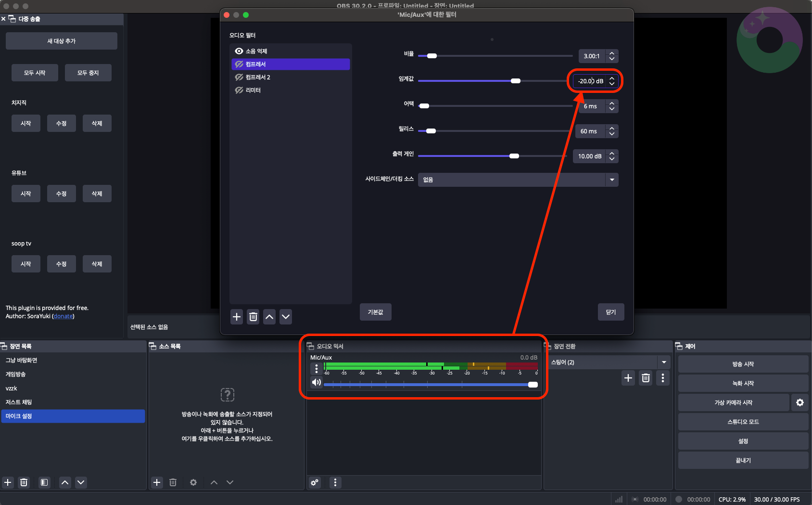
Task: Enable the 컴프레서 2 filter eye icon
Action: pyautogui.click(x=239, y=77)
